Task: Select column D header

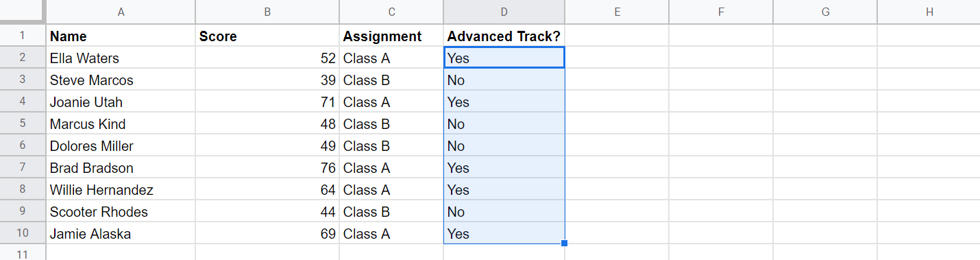Action: pyautogui.click(x=504, y=12)
